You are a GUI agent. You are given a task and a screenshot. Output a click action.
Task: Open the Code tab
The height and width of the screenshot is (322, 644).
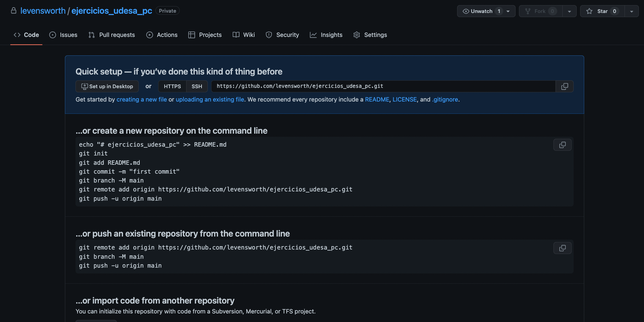pos(26,35)
